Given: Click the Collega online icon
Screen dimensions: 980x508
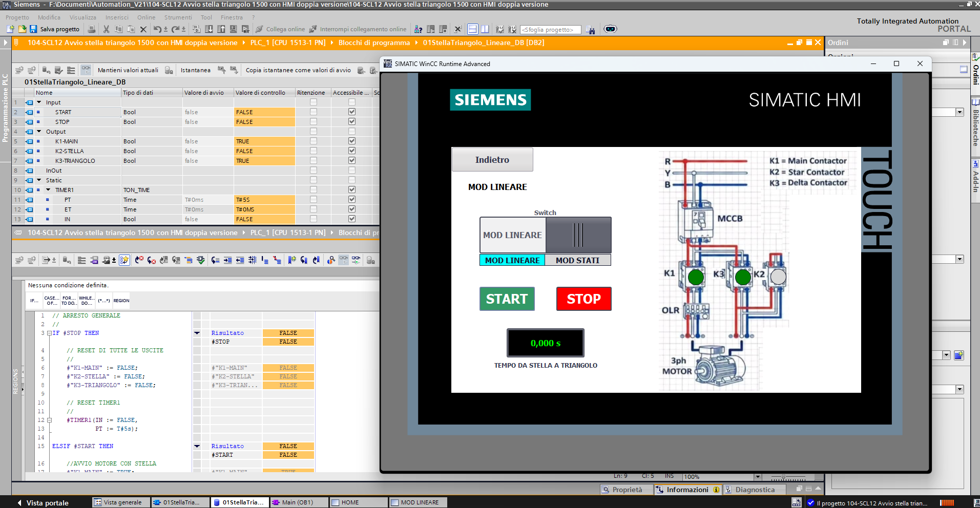Looking at the screenshot, I should 260,29.
